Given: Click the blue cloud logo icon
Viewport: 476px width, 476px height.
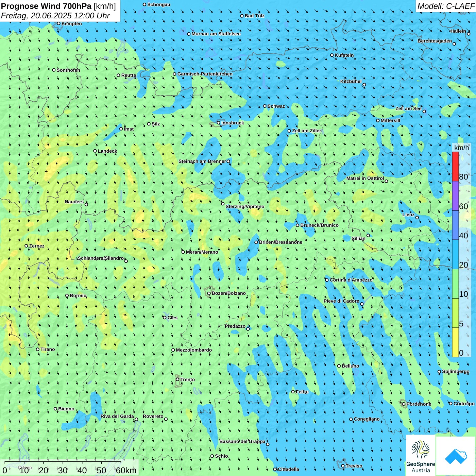Looking at the screenshot, I should tap(456, 456).
